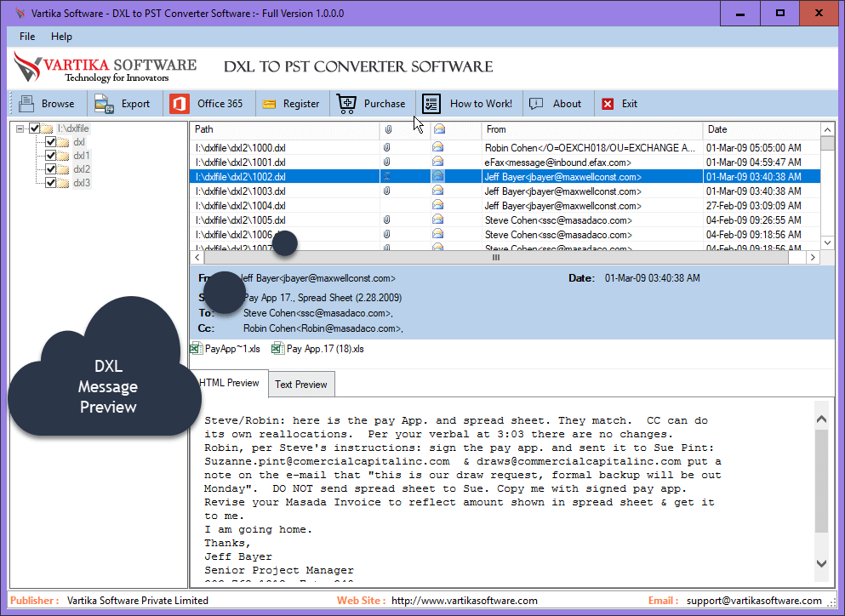845x616 pixels.
Task: Switch to the Text Preview tab
Action: tap(301, 385)
